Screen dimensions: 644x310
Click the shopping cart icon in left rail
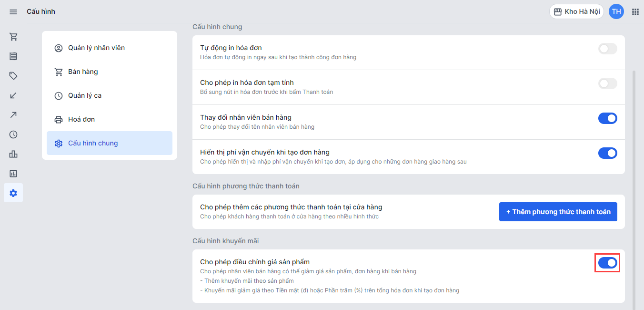point(13,37)
